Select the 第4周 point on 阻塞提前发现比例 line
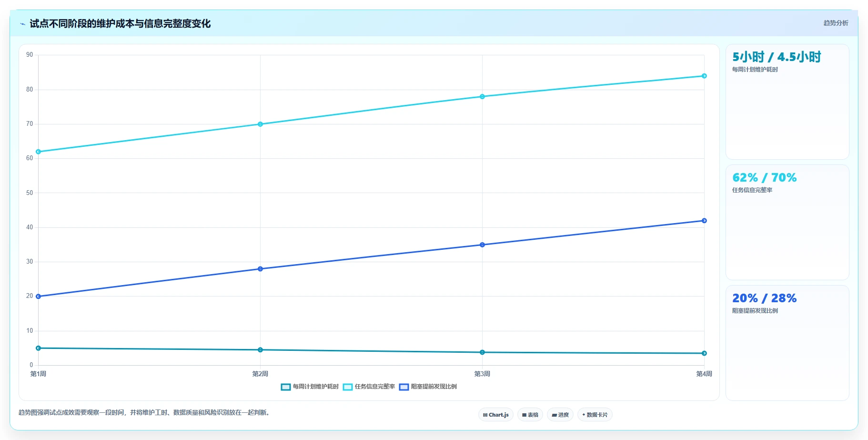The image size is (868, 440). pyautogui.click(x=704, y=221)
